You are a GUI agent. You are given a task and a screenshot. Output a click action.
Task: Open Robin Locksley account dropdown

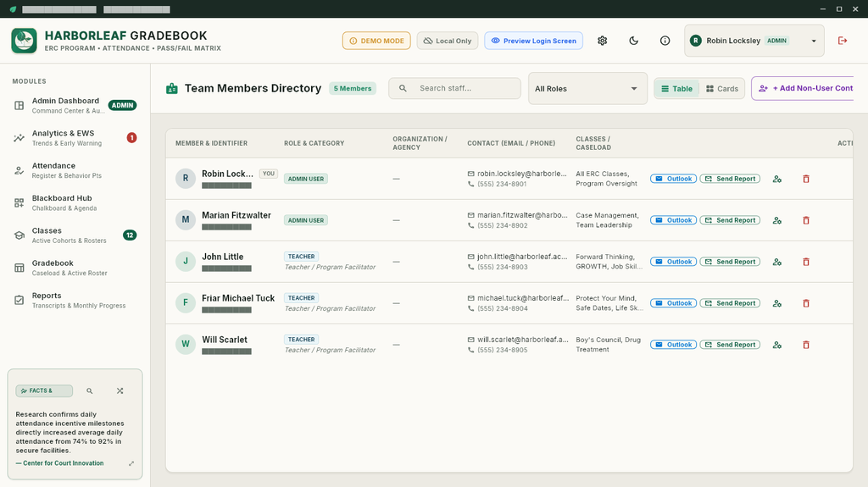point(754,41)
